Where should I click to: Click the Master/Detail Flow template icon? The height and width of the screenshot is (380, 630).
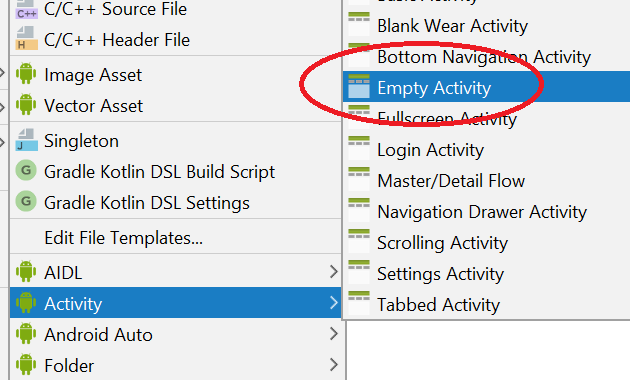tap(359, 179)
